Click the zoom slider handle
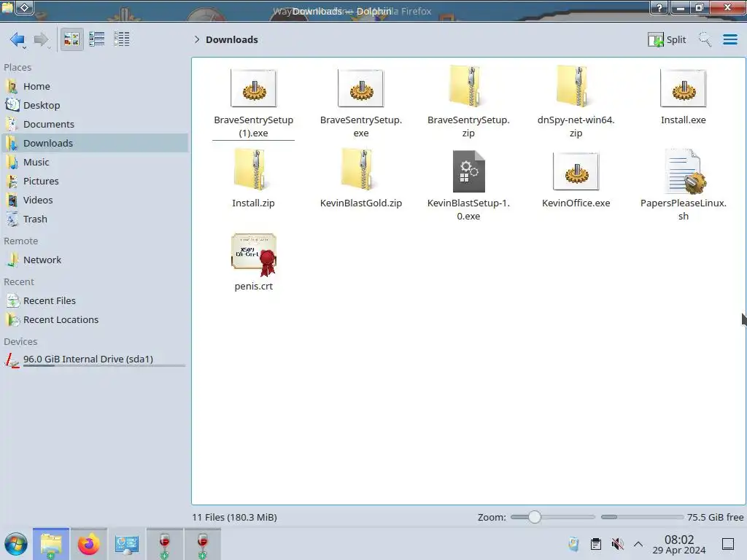The image size is (747, 560). (x=535, y=517)
